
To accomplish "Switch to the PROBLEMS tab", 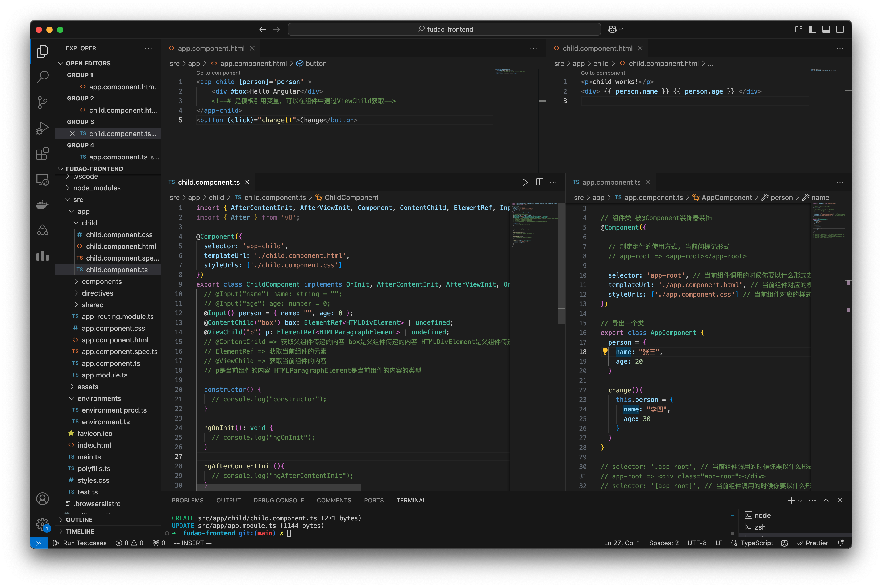I will pyautogui.click(x=188, y=500).
